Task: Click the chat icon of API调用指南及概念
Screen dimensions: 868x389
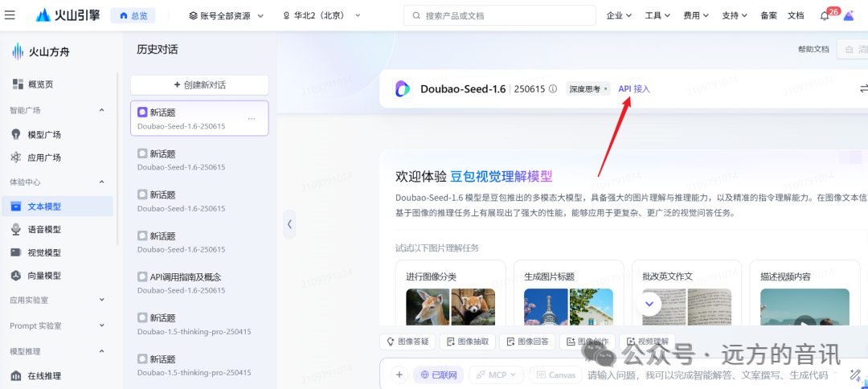Action: 142,276
